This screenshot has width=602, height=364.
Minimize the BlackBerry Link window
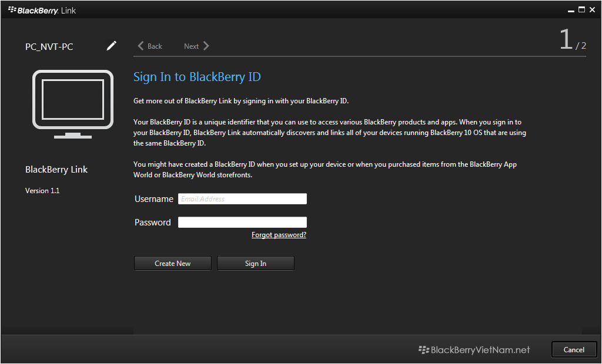click(571, 10)
